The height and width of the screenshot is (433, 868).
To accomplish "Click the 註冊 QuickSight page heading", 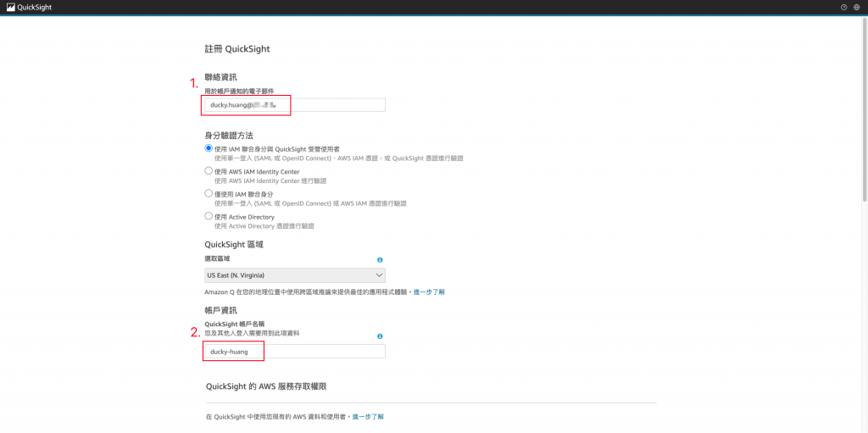I will [x=237, y=49].
